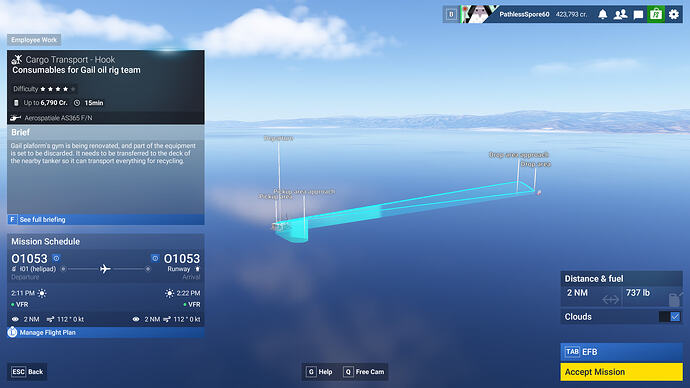
Task: Open Help
Action: point(320,372)
